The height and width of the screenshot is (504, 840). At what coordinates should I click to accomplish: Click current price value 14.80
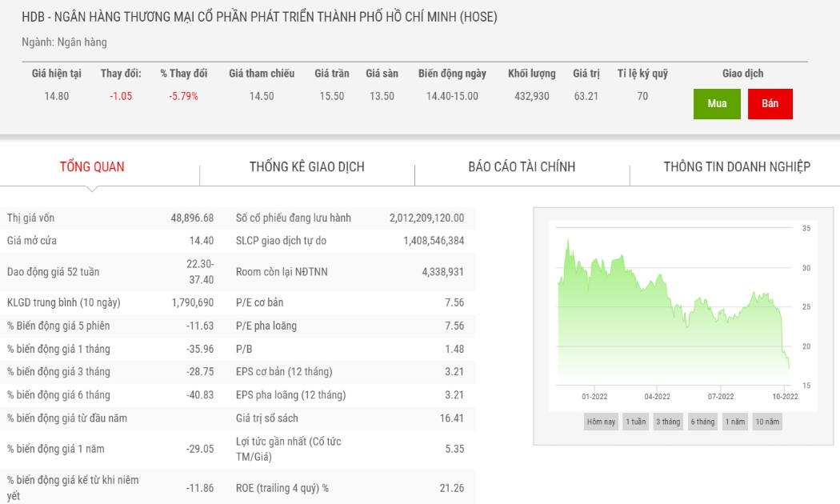(x=56, y=97)
